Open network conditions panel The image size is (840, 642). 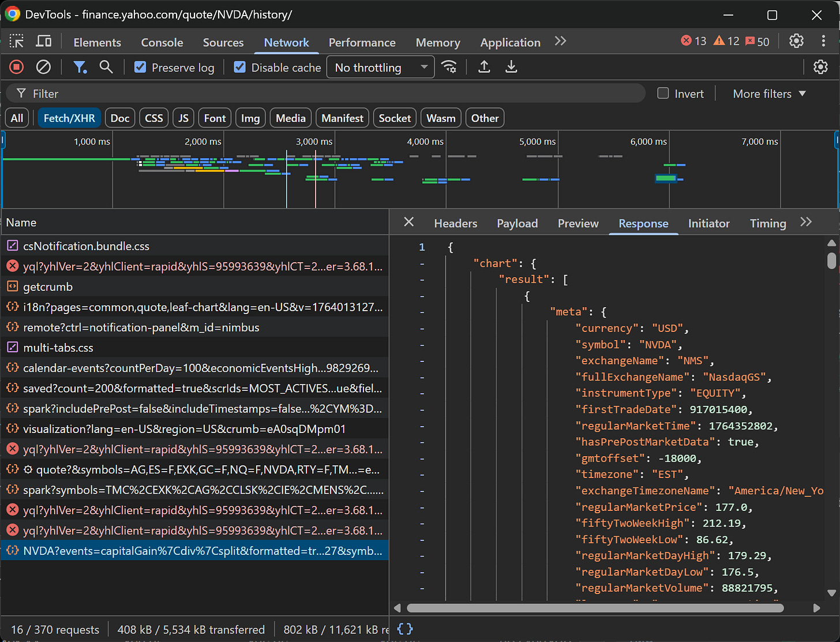449,67
